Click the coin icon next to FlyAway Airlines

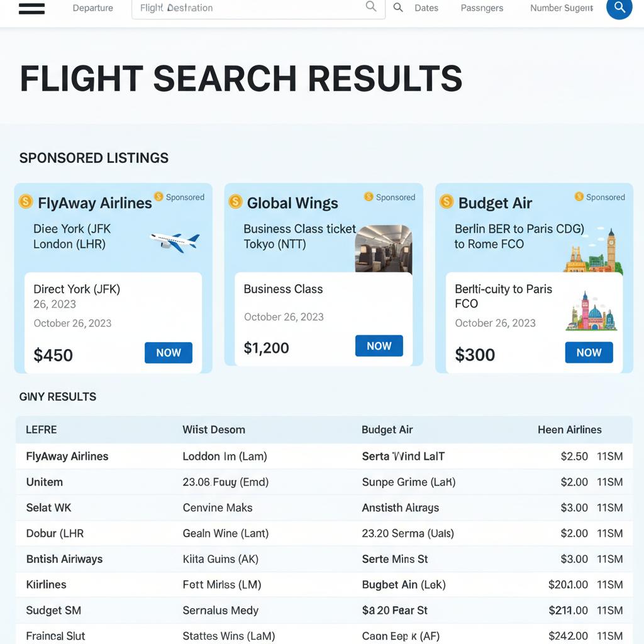coord(26,201)
